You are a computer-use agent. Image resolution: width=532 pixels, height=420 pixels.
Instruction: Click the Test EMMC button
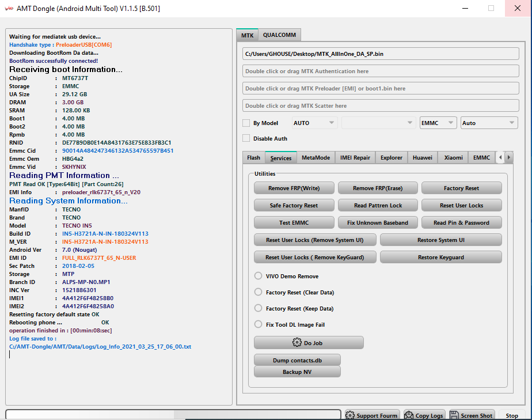(x=294, y=223)
